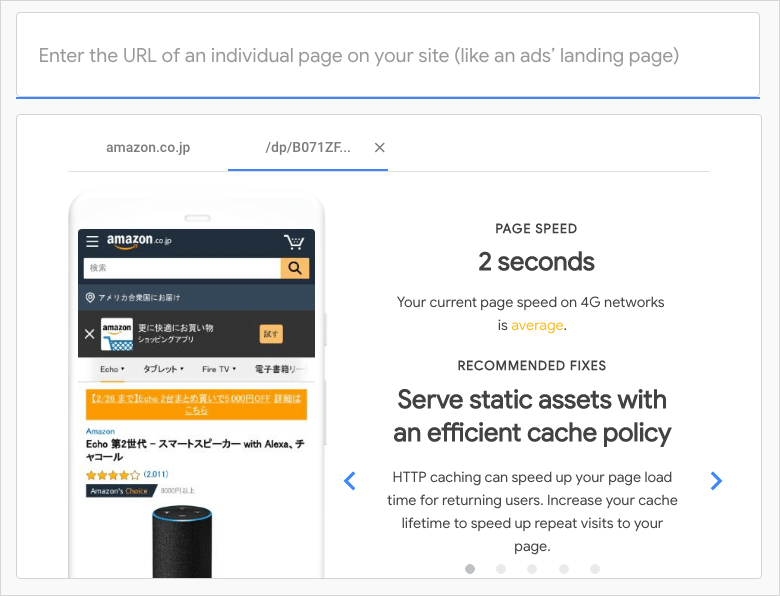Viewport: 780px width, 596px height.
Task: Select the fifth carousel dot
Action: click(595, 569)
